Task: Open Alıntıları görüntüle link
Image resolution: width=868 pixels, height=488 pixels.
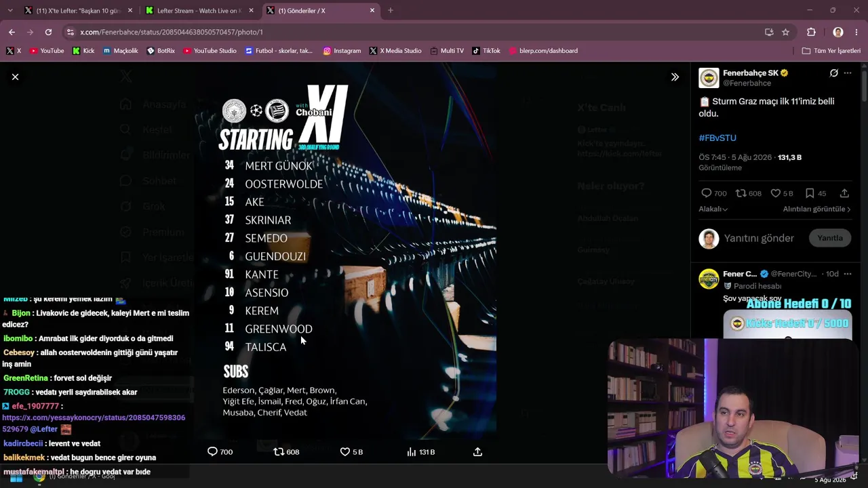Action: [x=816, y=209]
